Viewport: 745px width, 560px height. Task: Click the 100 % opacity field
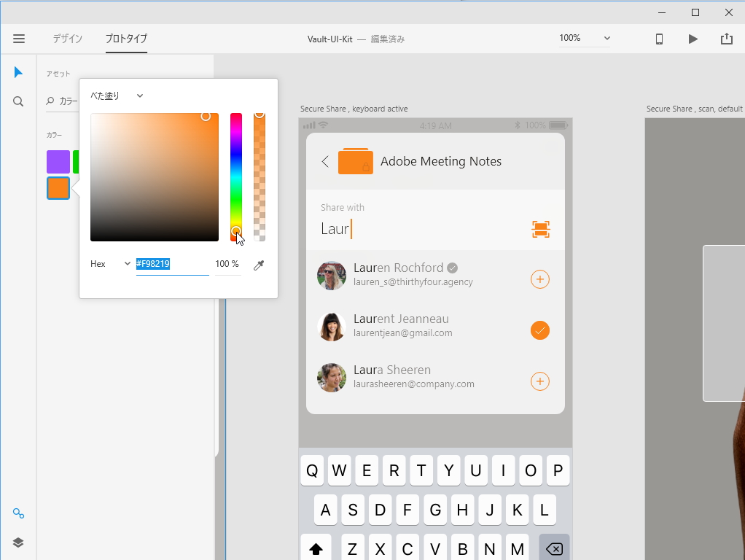tap(227, 264)
